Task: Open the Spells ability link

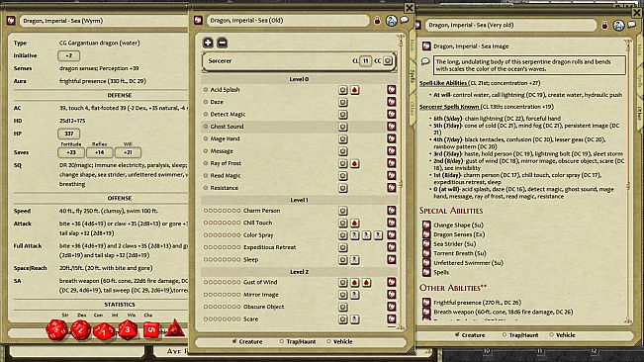Action: coord(426,272)
